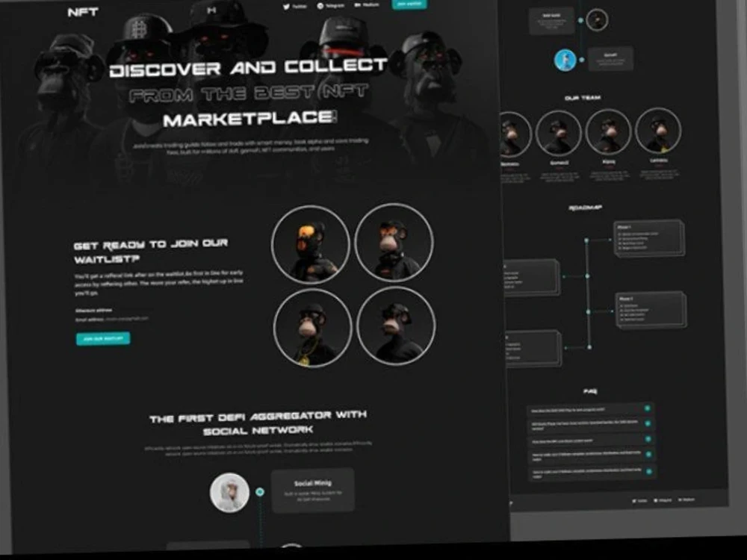Click the fourth team member avatar under Our Team

pos(658,130)
